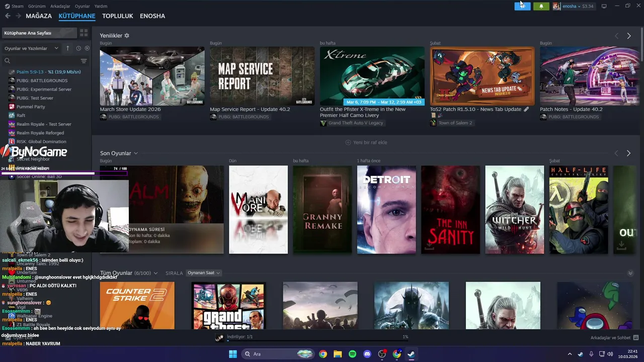Sort games by recent activity clock icon
The width and height of the screenshot is (644, 362).
78,48
